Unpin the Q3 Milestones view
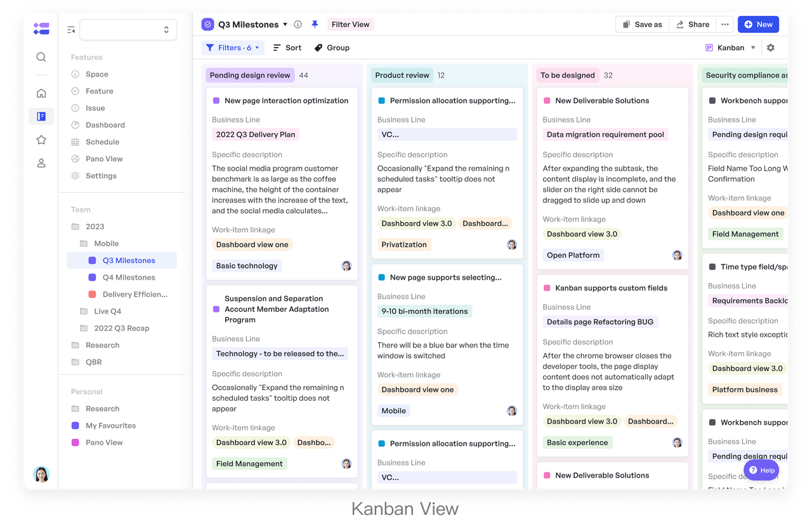The image size is (812, 525). pyautogui.click(x=315, y=24)
